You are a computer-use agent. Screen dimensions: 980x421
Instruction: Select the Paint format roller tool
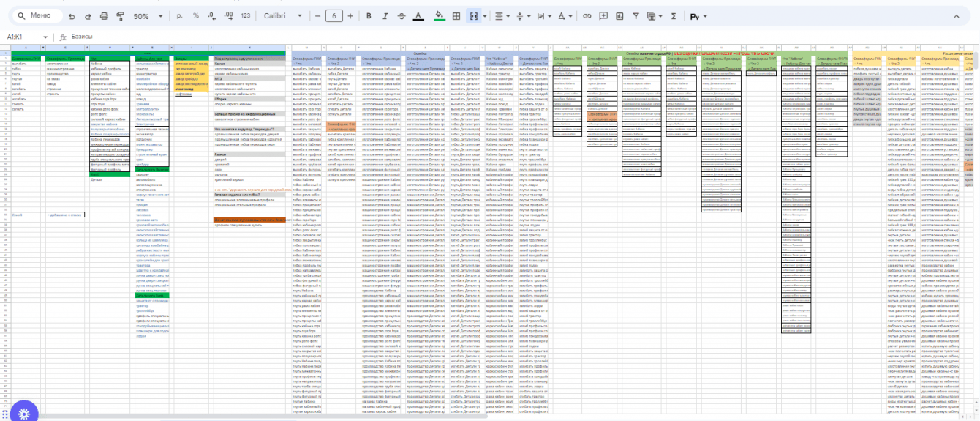click(121, 15)
